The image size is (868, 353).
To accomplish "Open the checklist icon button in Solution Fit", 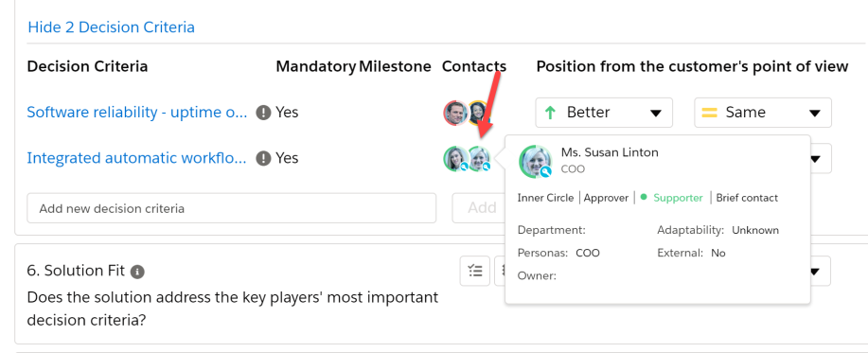I will pyautogui.click(x=475, y=271).
